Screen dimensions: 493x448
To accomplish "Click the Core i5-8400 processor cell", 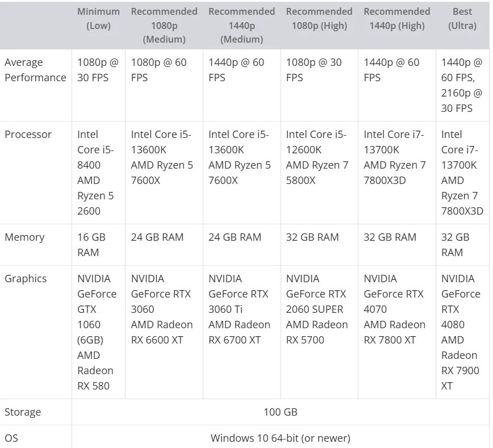I will pos(98,173).
